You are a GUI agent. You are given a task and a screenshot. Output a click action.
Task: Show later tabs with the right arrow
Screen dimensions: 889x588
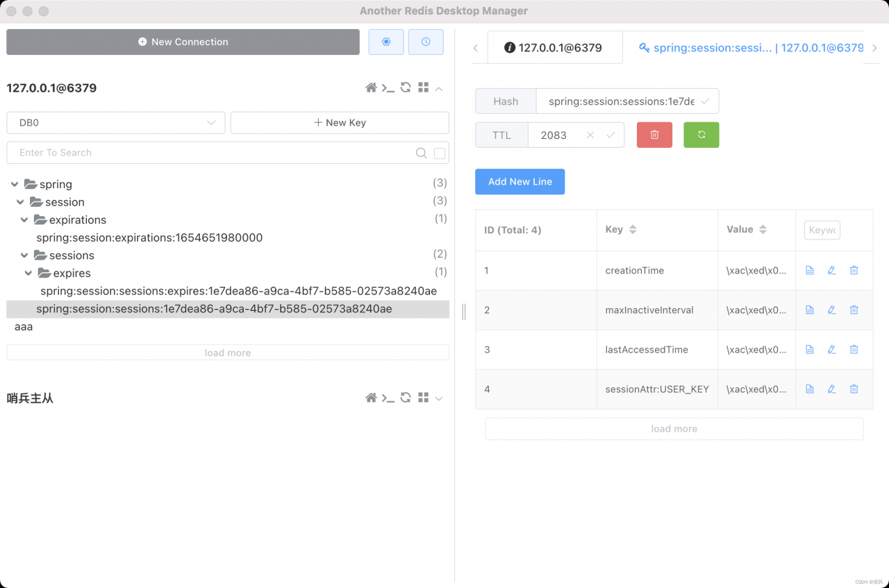pos(874,48)
